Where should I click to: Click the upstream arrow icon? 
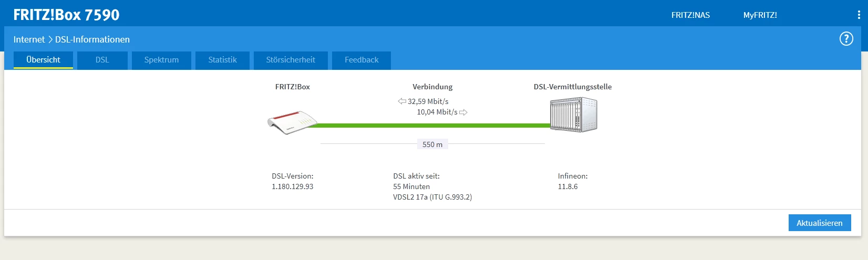pyautogui.click(x=463, y=112)
